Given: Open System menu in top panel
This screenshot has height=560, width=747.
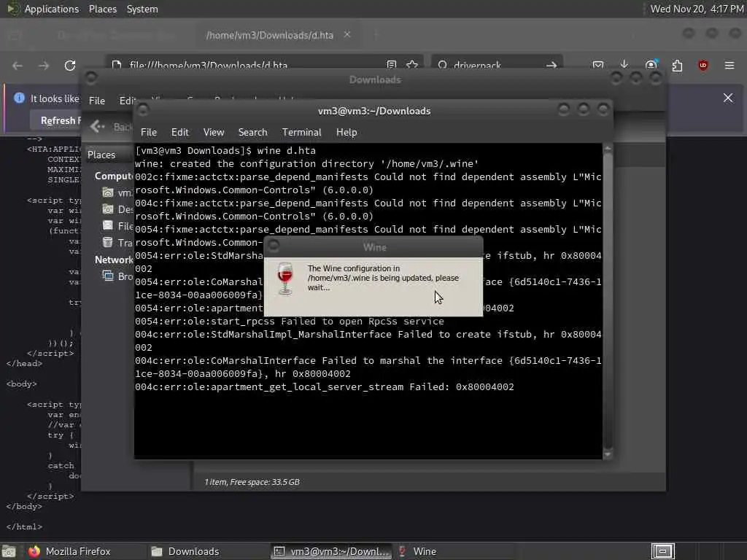Looking at the screenshot, I should click(142, 9).
